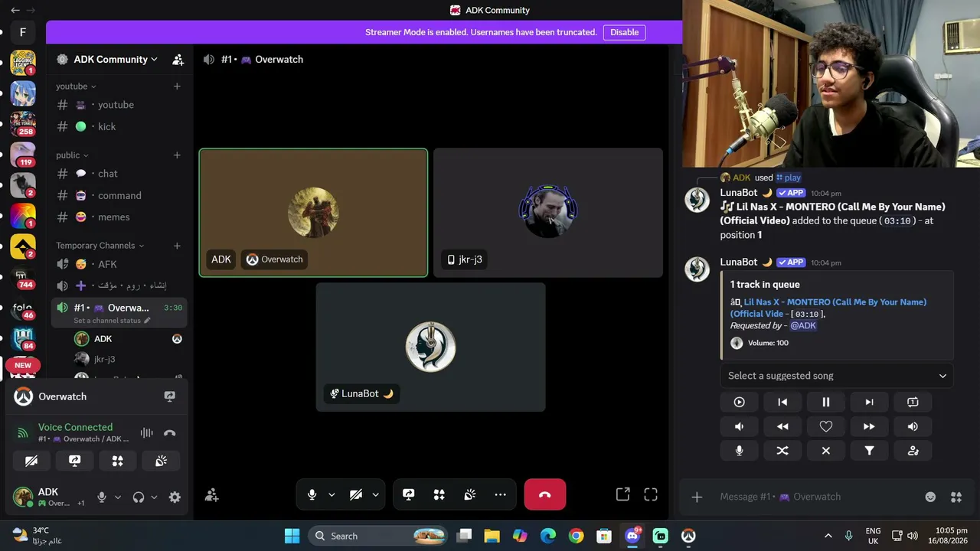Image resolution: width=980 pixels, height=551 pixels.
Task: Skip to previous track in LunaBot controls
Action: click(x=782, y=402)
